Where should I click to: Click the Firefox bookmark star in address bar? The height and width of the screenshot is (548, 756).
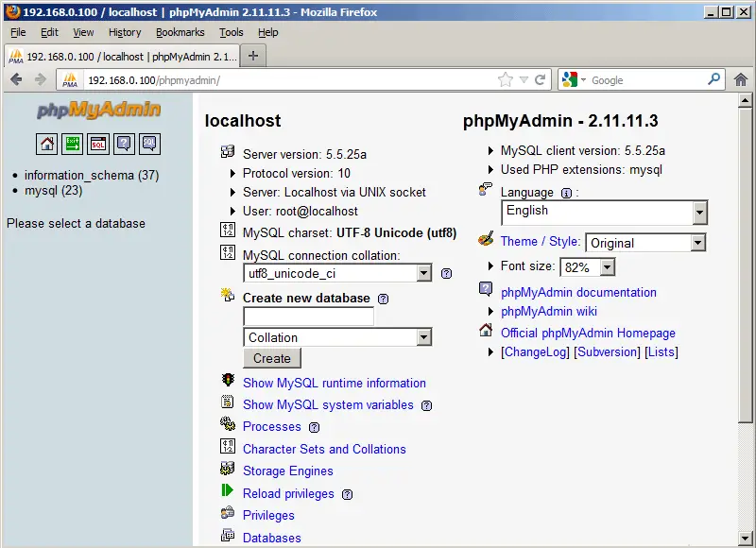coord(506,80)
